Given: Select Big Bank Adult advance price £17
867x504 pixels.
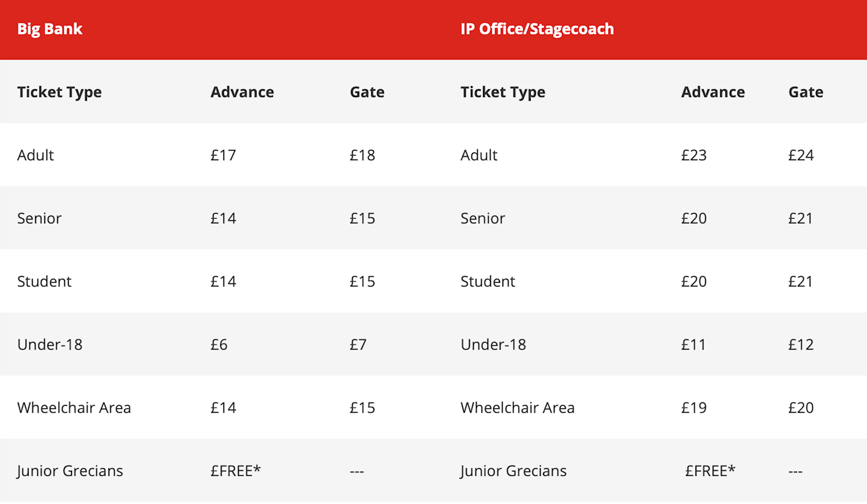Looking at the screenshot, I should pyautogui.click(x=223, y=155).
